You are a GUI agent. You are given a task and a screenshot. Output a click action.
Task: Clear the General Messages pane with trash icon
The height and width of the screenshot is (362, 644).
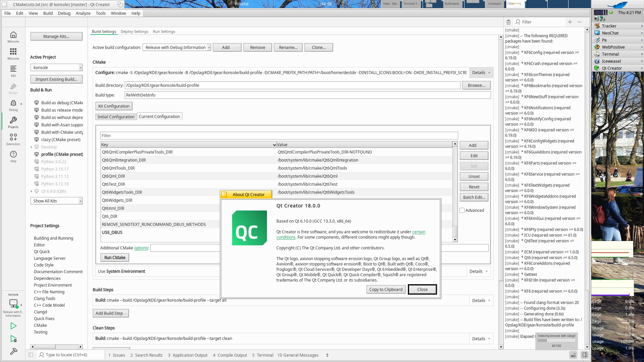pos(508,22)
